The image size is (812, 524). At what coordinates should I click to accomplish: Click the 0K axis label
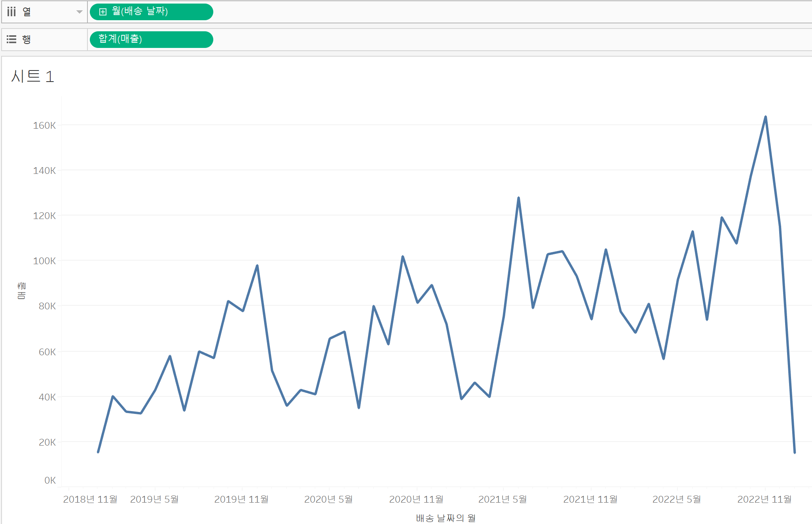coord(50,480)
